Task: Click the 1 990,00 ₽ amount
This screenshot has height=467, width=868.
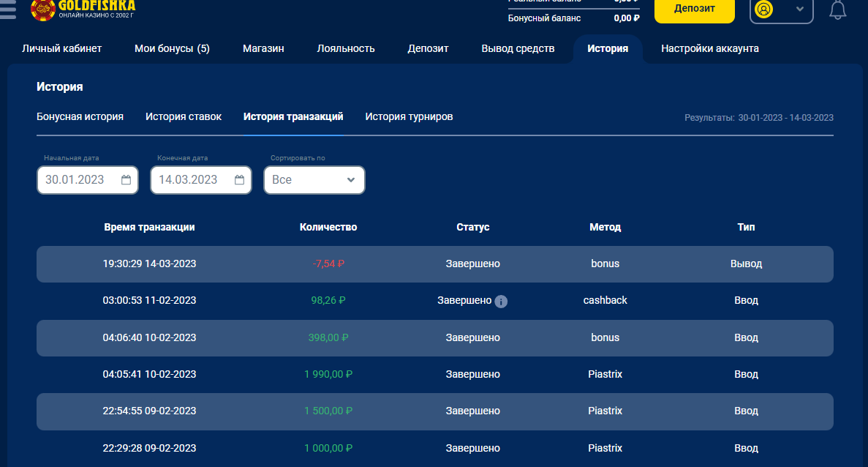Action: tap(328, 375)
